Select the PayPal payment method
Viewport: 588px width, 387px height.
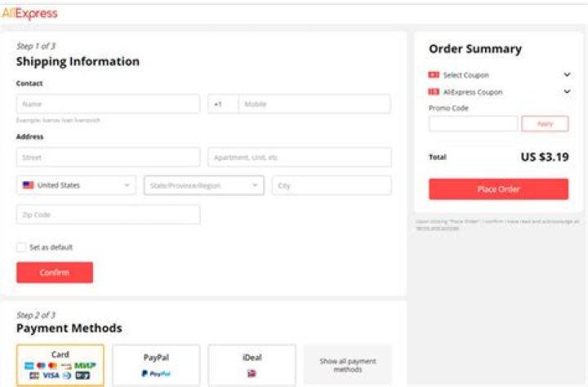coord(156,364)
